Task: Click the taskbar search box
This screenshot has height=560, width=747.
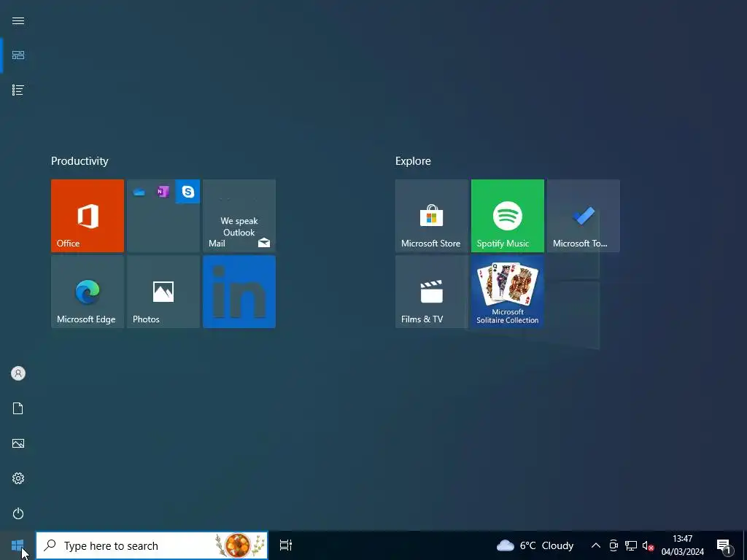Action: [x=152, y=545]
